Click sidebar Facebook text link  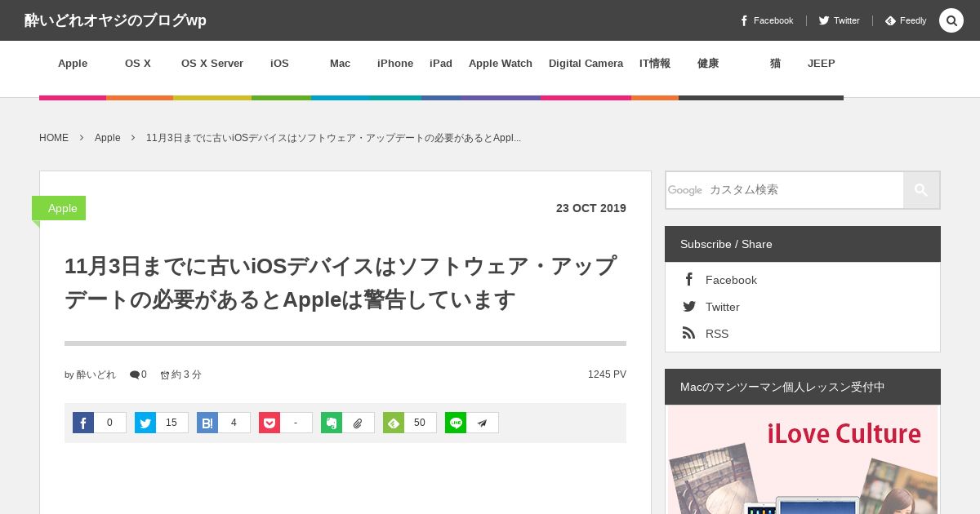point(731,280)
